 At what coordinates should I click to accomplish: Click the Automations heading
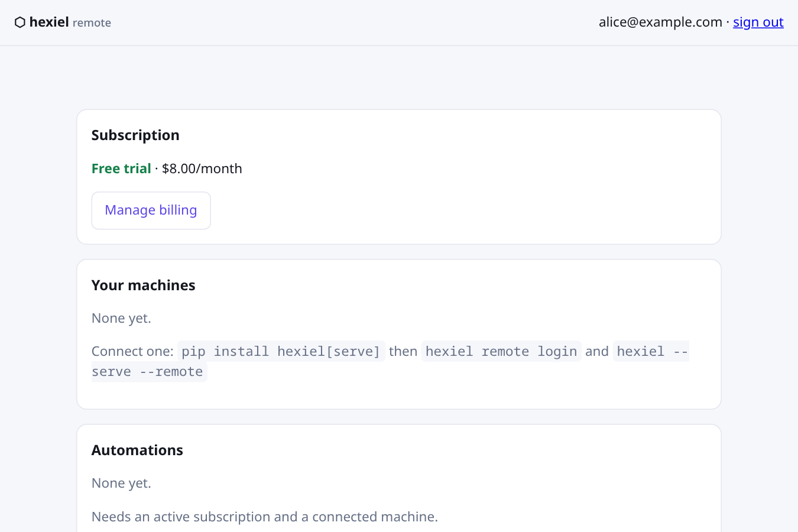click(x=137, y=450)
